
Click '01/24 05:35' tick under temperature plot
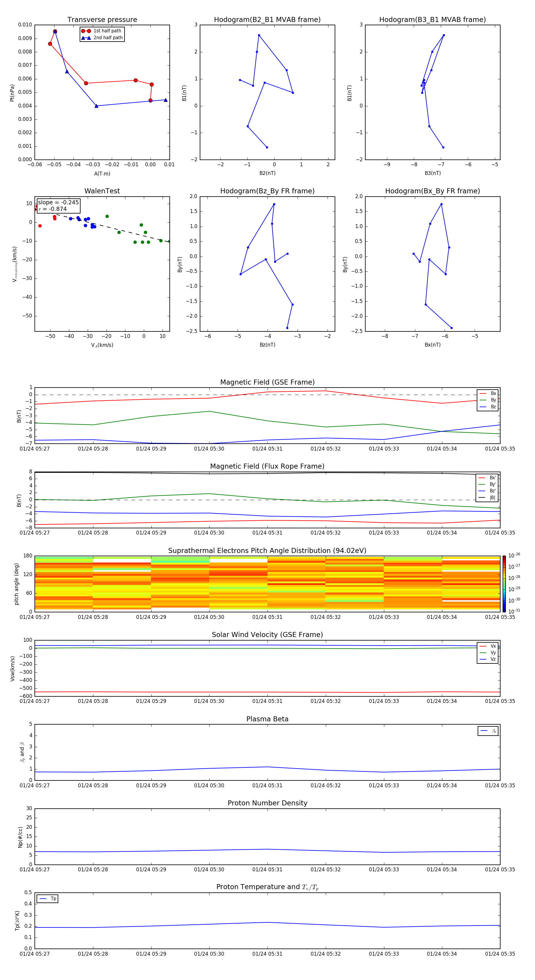tap(500, 954)
